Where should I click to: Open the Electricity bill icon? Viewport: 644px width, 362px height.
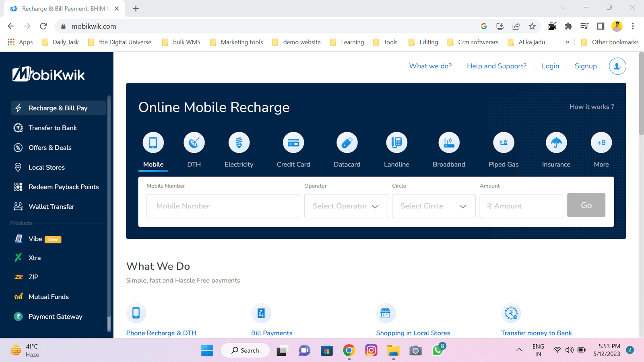tap(239, 142)
